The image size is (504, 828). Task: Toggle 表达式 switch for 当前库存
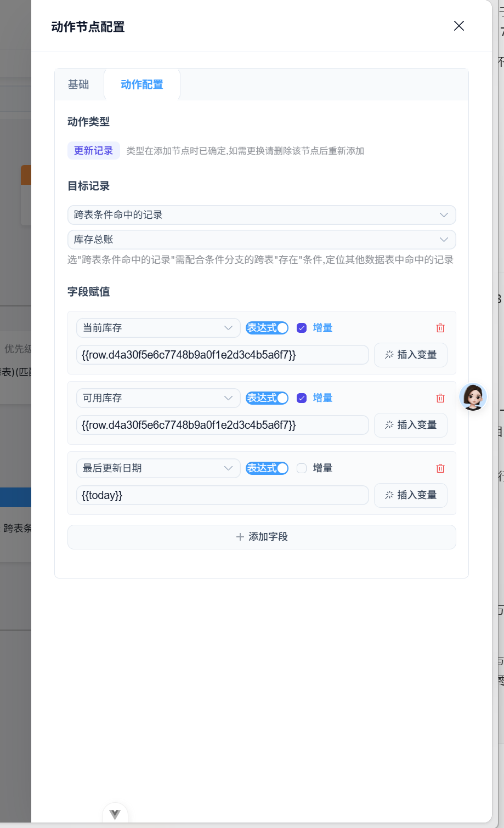(x=267, y=328)
